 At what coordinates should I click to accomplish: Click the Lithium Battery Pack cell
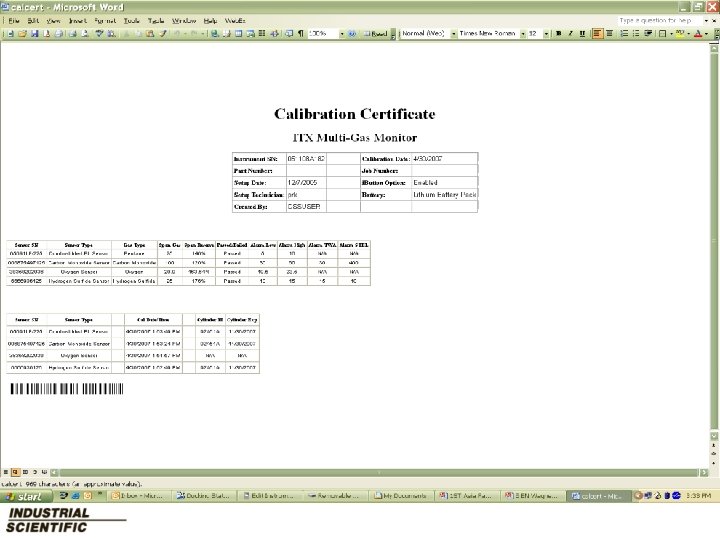click(444, 195)
